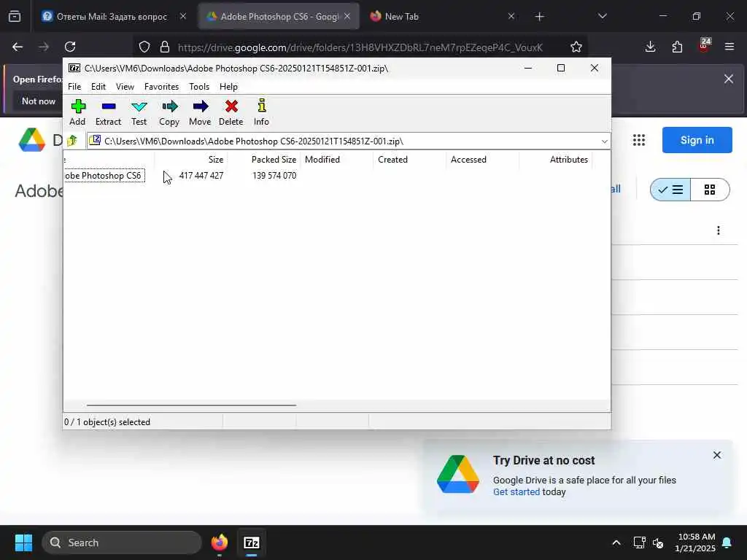Open Info from the 7-Zip toolbar
Viewport: 747px width, 560px height.
[261, 112]
